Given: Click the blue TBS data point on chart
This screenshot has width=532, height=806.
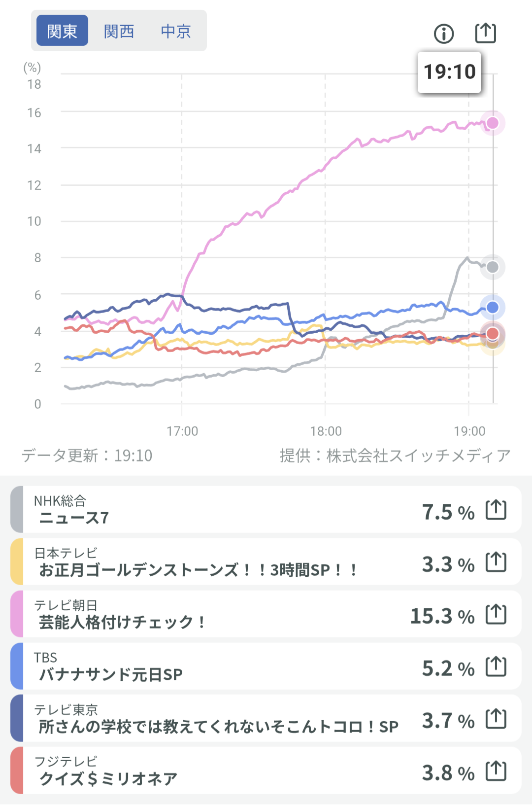Looking at the screenshot, I should click(x=493, y=308).
